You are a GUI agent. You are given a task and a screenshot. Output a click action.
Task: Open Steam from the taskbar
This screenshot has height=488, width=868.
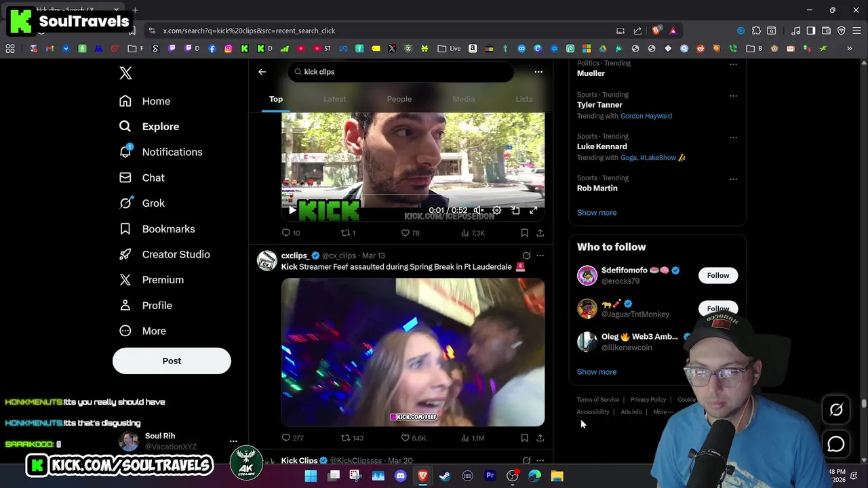click(445, 476)
